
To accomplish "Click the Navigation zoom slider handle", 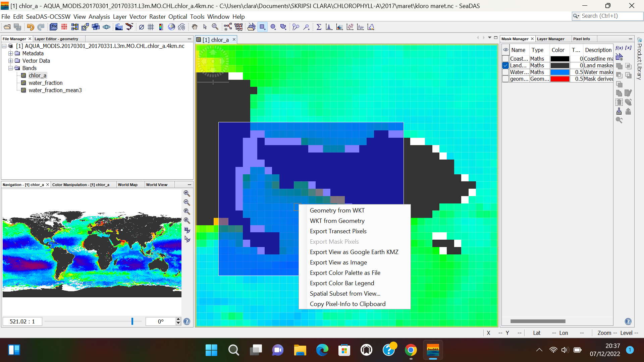I will pos(132,321).
